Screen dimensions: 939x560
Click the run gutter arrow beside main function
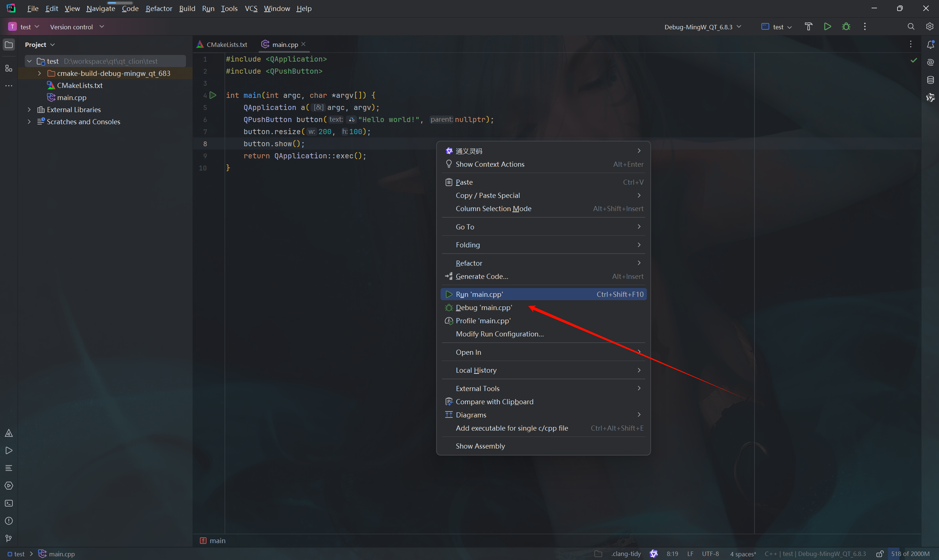(x=213, y=95)
